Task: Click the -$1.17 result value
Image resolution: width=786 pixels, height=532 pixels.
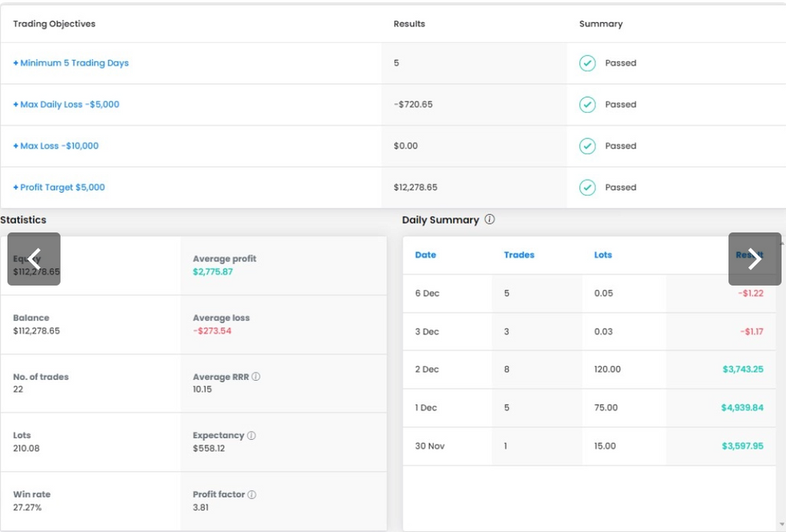Action: tap(751, 332)
